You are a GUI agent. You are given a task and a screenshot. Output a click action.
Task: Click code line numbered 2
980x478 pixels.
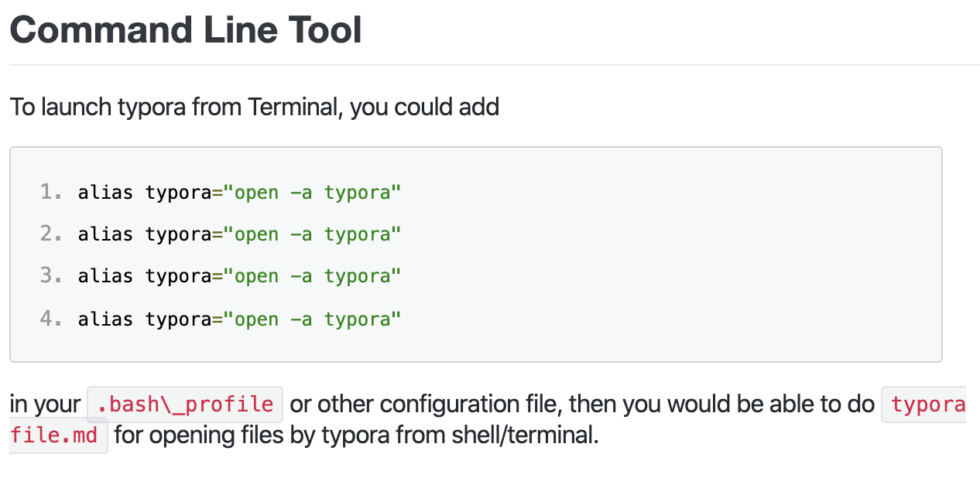240,234
